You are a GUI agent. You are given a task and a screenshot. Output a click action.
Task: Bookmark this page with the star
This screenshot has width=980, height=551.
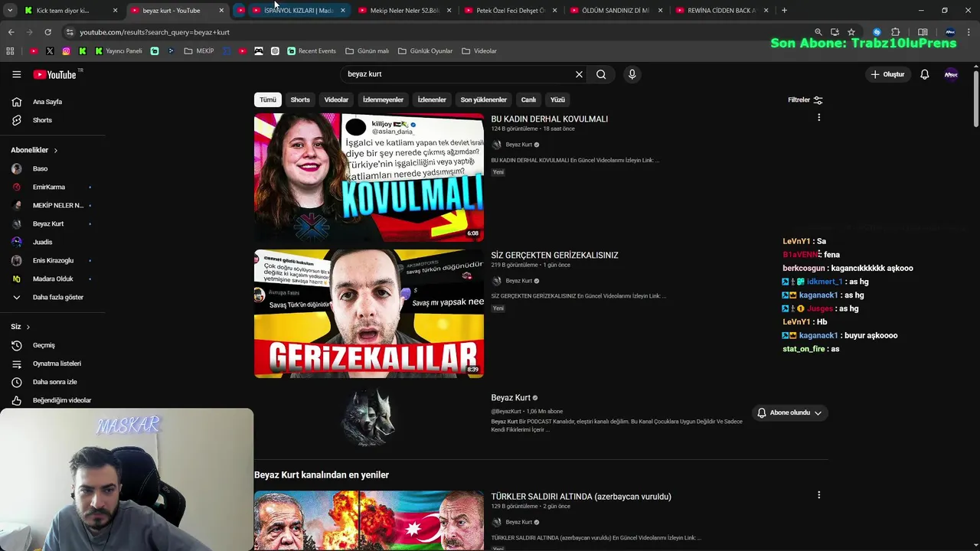point(851,32)
